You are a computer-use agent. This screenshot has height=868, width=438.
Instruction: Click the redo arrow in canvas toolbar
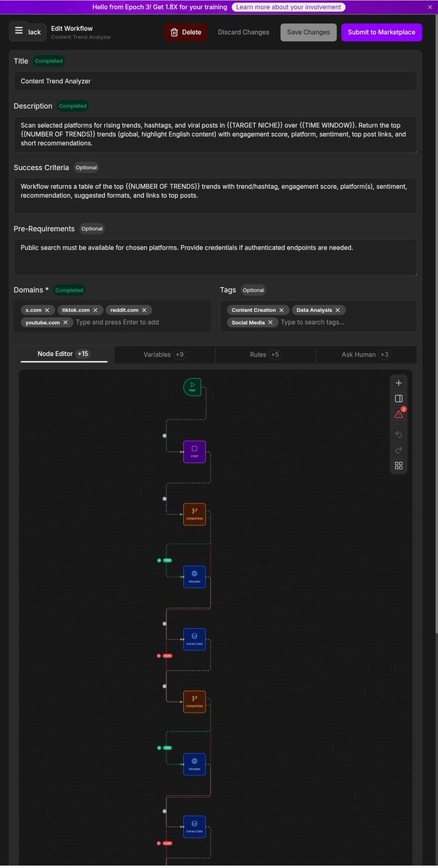point(399,450)
